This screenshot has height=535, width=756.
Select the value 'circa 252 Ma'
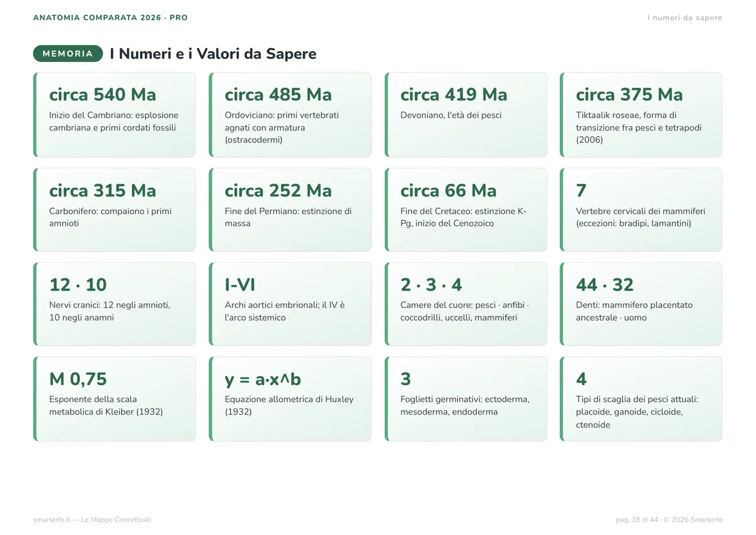tap(278, 190)
